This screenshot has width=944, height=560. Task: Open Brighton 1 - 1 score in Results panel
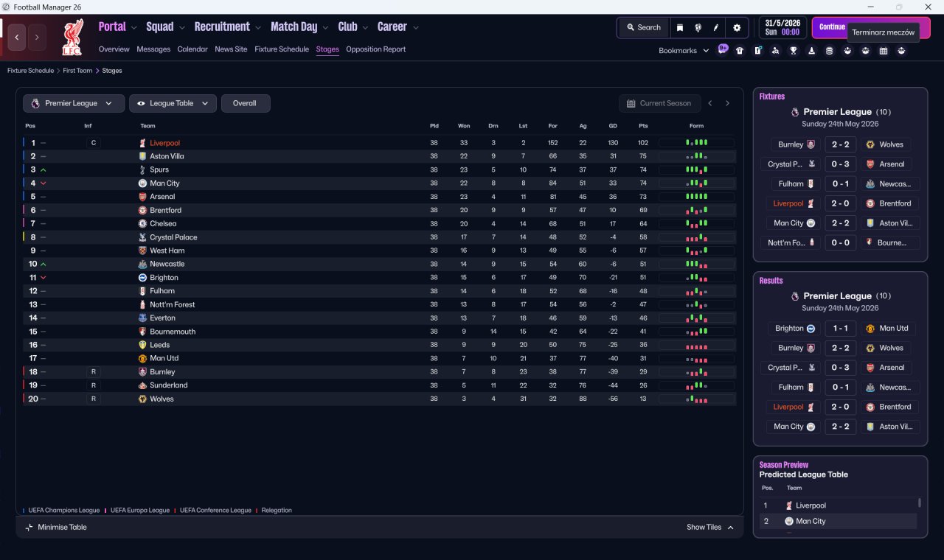coord(840,329)
